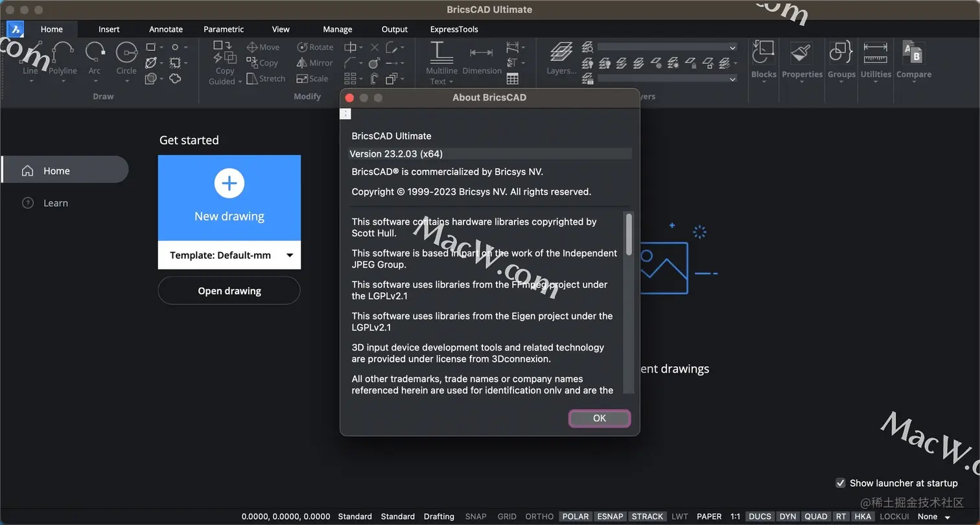Select the Scale tool
The height and width of the screenshot is (525, 980).
coord(312,78)
